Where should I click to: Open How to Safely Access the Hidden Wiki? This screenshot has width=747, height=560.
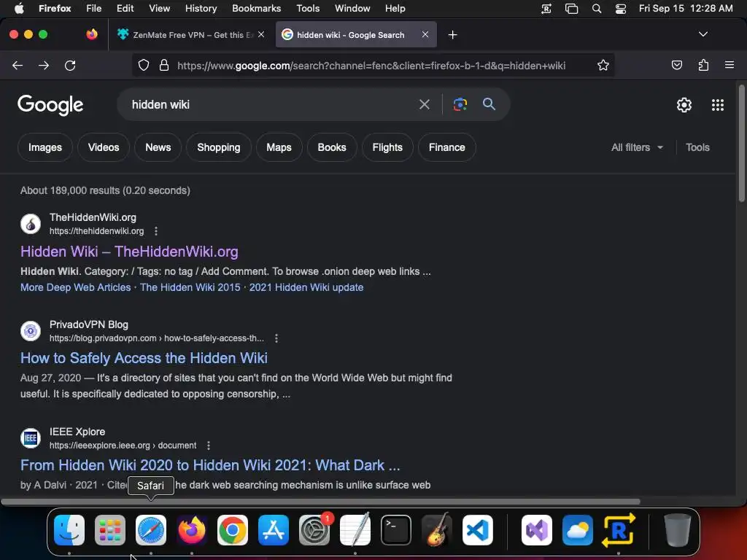pos(144,358)
